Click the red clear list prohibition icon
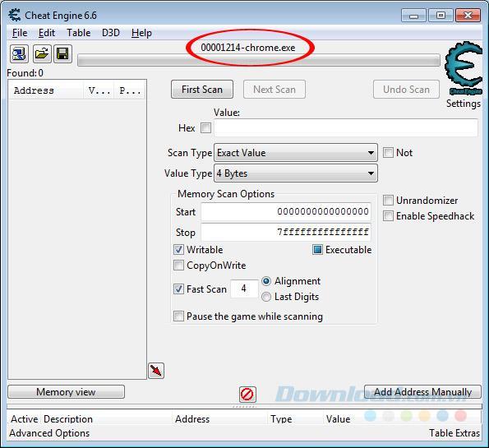Screen dimensions: 489x448 coord(247,395)
